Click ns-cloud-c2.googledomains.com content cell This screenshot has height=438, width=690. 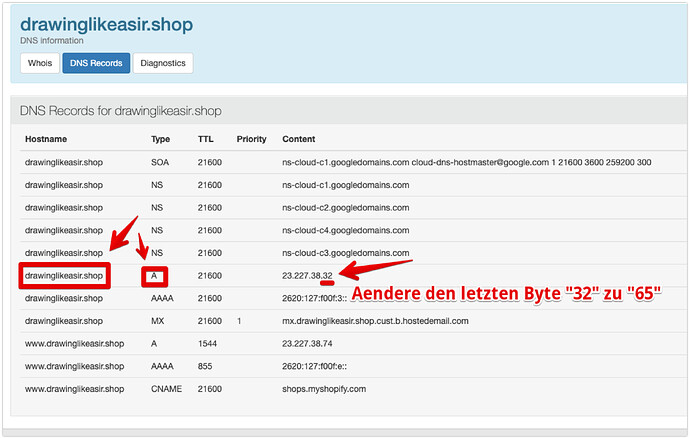tap(346, 208)
